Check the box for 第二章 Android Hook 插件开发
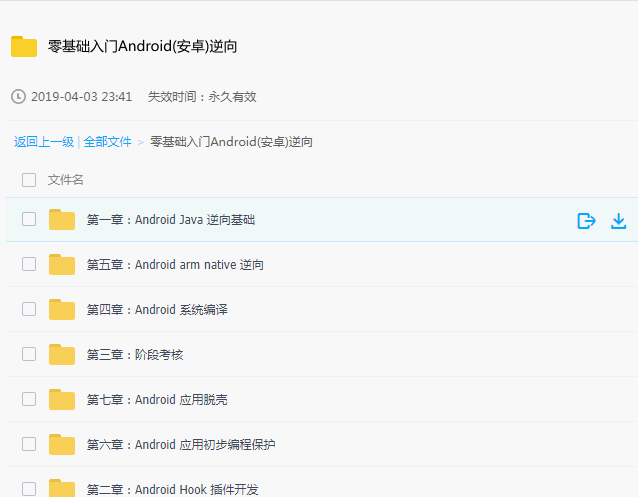 (29, 489)
